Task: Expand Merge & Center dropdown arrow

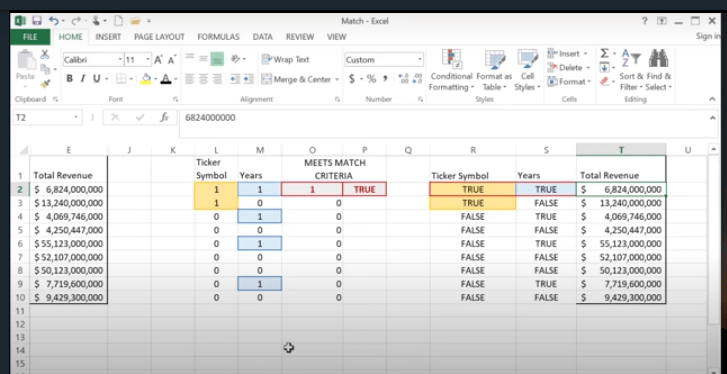Action: click(x=337, y=80)
